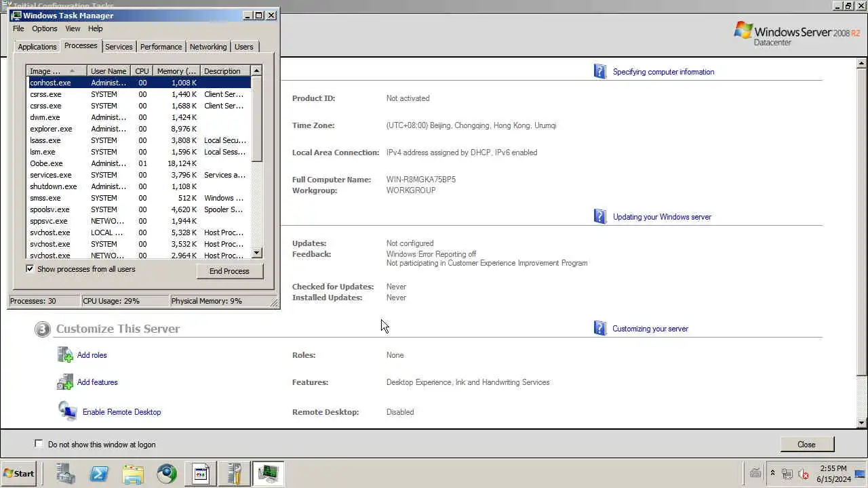Screen dimensions: 868x488
Task: Switch to the Networking tab
Action: point(208,47)
